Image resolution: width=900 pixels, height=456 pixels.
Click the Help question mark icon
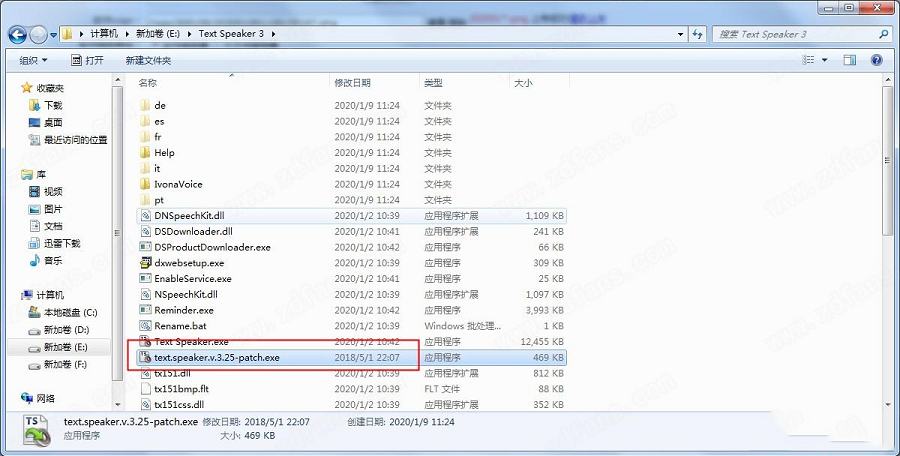[877, 60]
